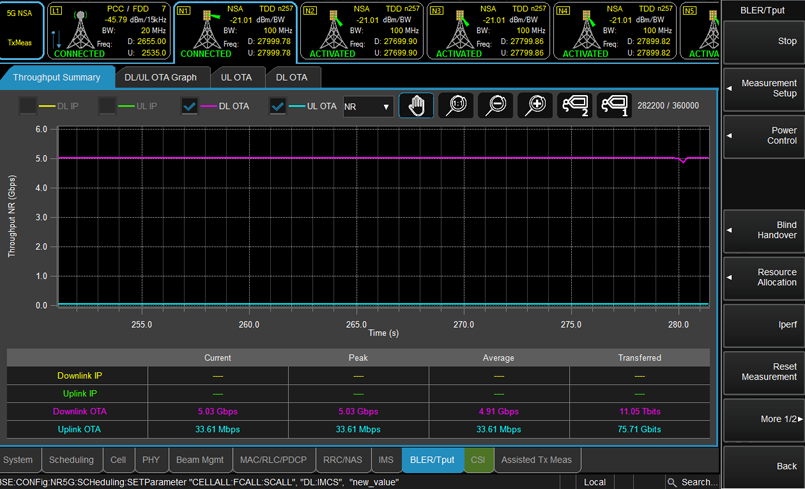Click the marker 2 icon
The width and height of the screenshot is (805, 489).
coord(575,106)
